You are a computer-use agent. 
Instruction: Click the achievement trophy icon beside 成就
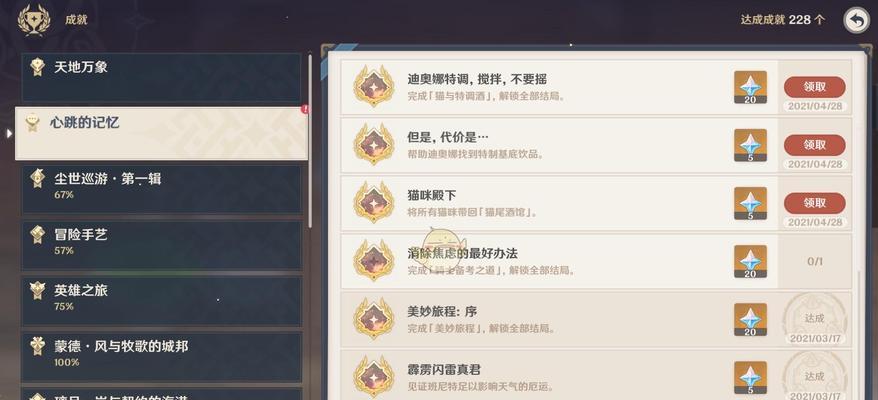pyautogui.click(x=34, y=20)
